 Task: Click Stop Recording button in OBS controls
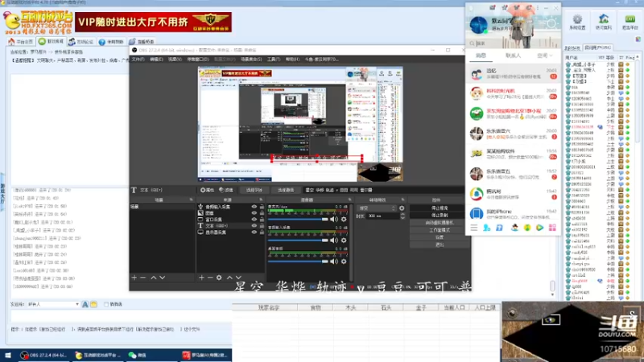pos(440,215)
